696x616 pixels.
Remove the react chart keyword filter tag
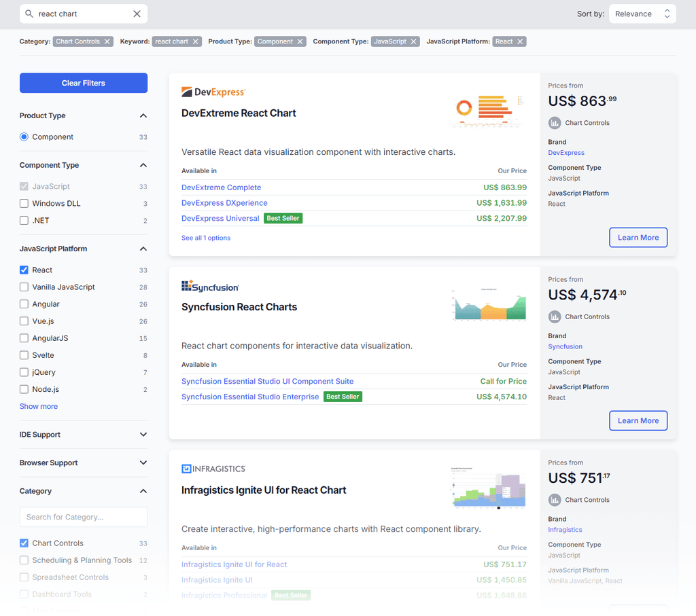tap(195, 41)
